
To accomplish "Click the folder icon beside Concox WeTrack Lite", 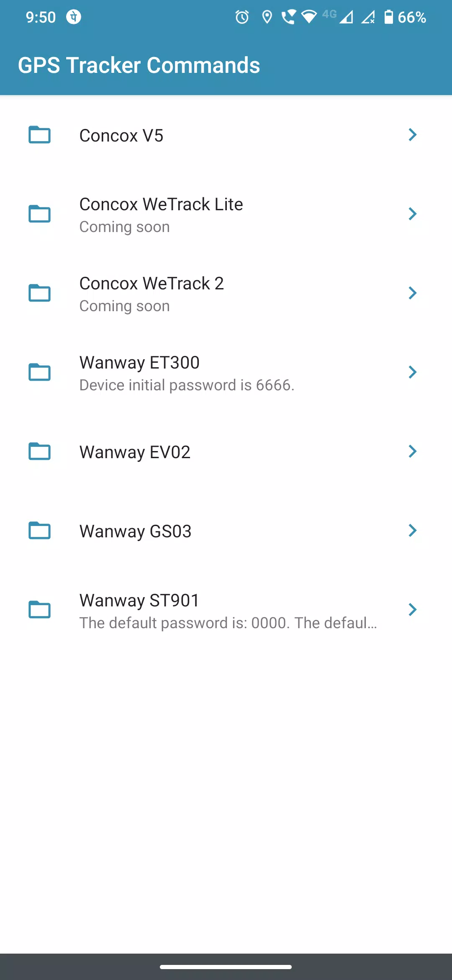I will tap(39, 214).
